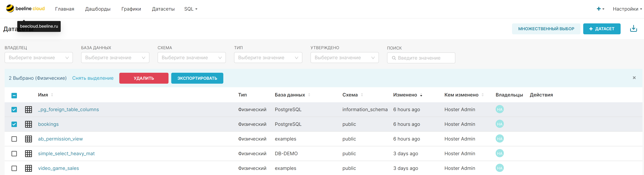
Task: Check the simple_select_heavy_mat row checkbox
Action: point(14,153)
